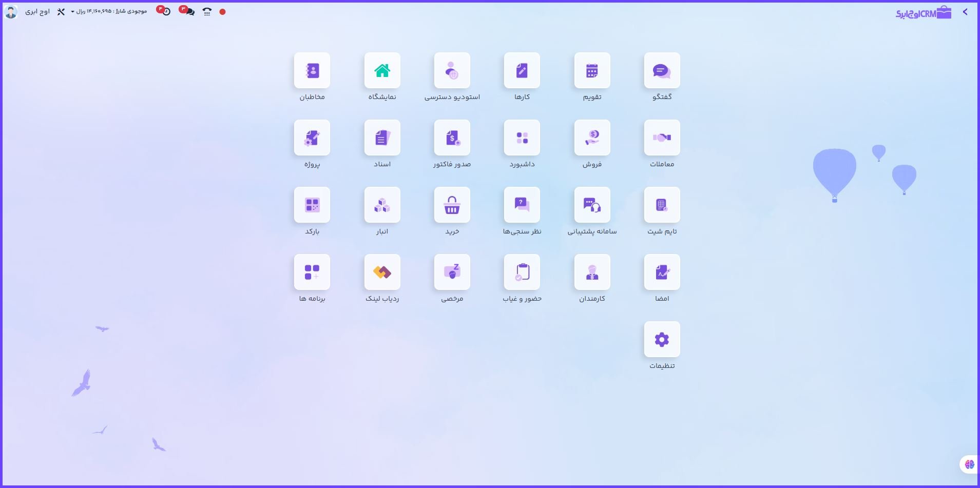Click the back chevron beside the logo
The width and height of the screenshot is (980, 488).
pos(965,12)
